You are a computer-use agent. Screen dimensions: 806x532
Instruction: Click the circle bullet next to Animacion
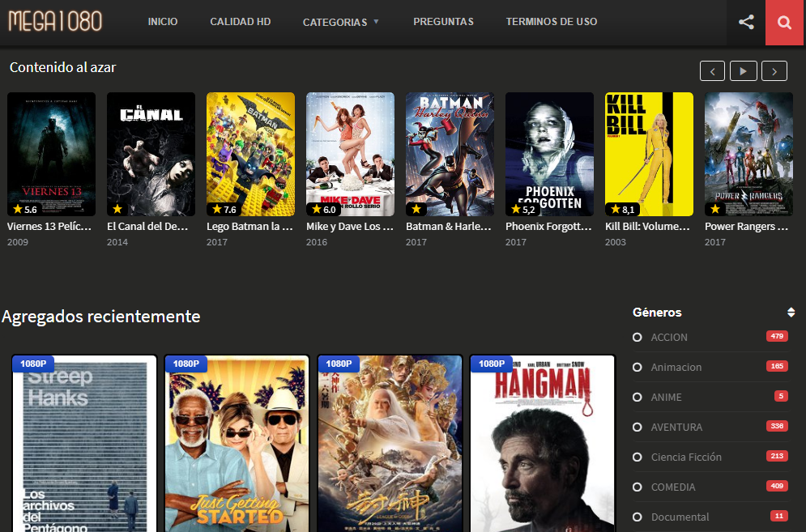[638, 367]
